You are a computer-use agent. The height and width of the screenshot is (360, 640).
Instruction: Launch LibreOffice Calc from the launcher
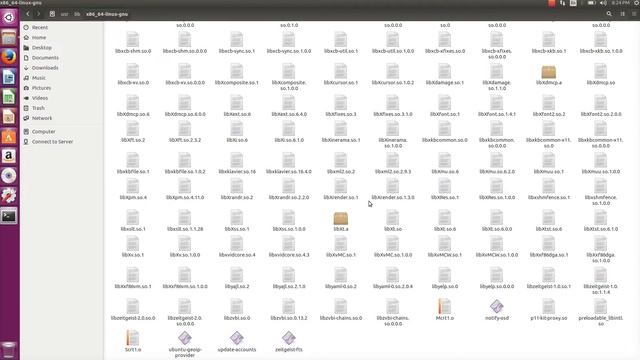pyautogui.click(x=9, y=97)
